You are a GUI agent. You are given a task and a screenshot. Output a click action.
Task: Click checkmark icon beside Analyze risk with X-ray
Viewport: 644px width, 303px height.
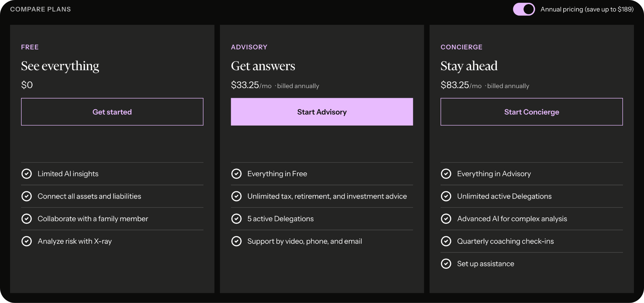click(x=27, y=241)
